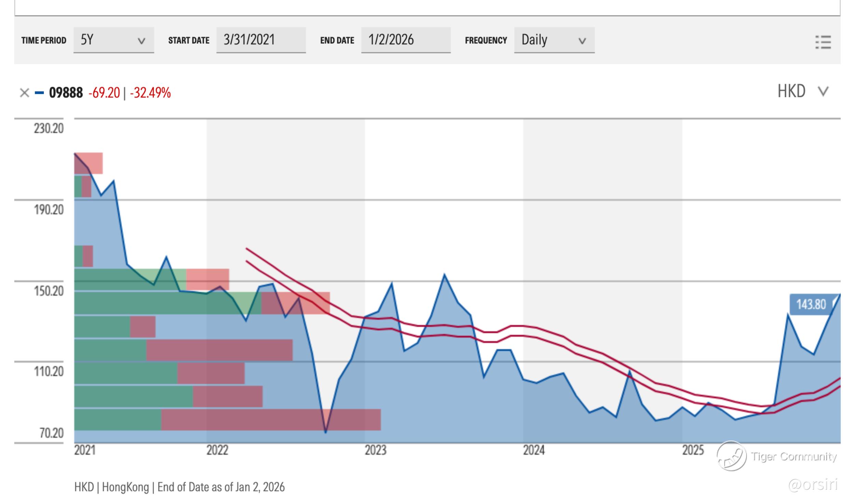Click the Tiger Community logo icon
The image size is (855, 504).
tap(731, 456)
